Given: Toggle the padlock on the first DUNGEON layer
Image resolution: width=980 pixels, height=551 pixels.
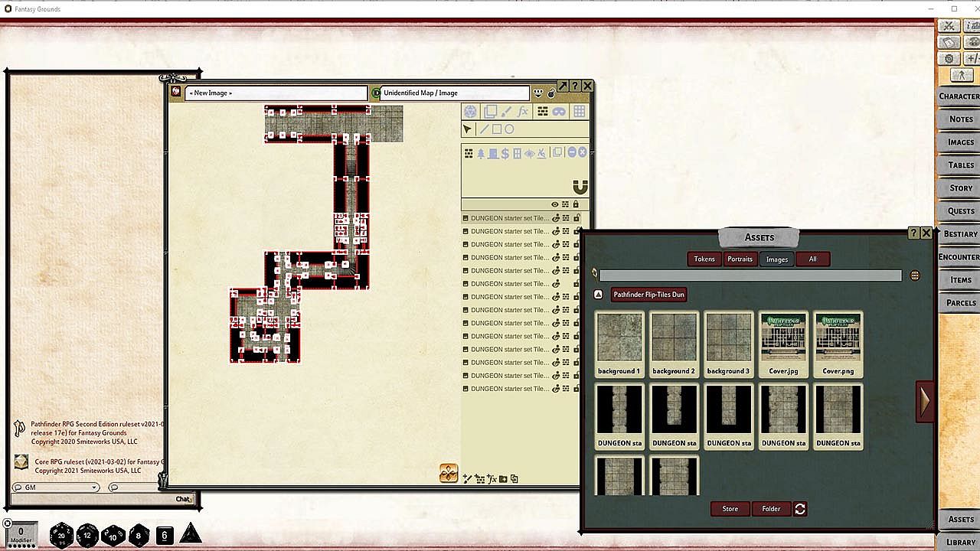Looking at the screenshot, I should point(576,218).
